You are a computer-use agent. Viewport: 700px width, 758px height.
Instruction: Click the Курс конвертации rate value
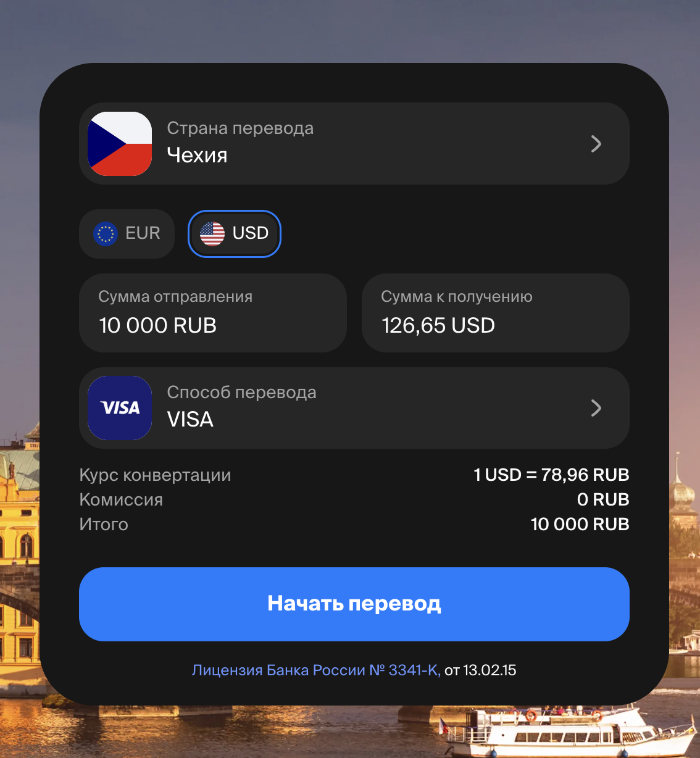pos(551,475)
